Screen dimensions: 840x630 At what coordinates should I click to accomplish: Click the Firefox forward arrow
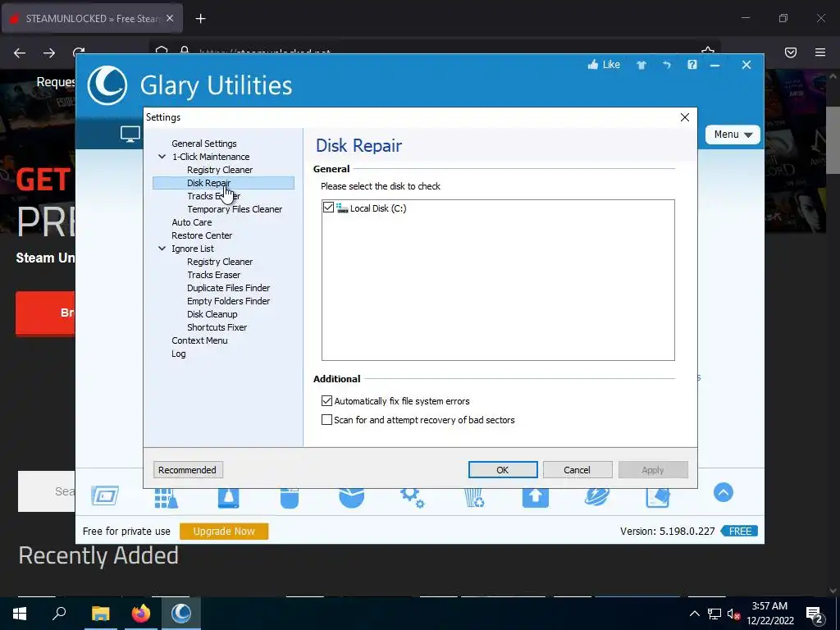click(x=49, y=52)
